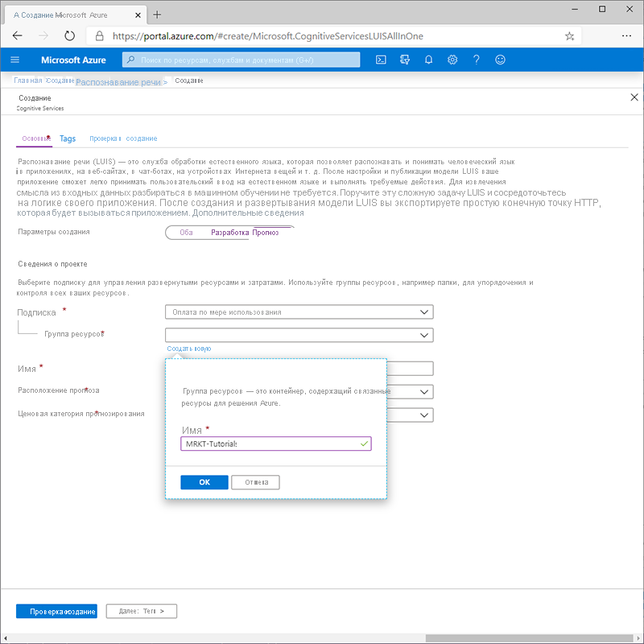The height and width of the screenshot is (644, 644).
Task: Close the Создание Microsoft Azure browser tab
Action: click(x=138, y=14)
